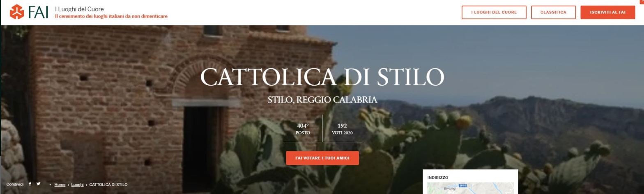Image resolution: width=644 pixels, height=194 pixels.
Task: Click the I Luoghi del Cuore header title
Action: [79, 9]
